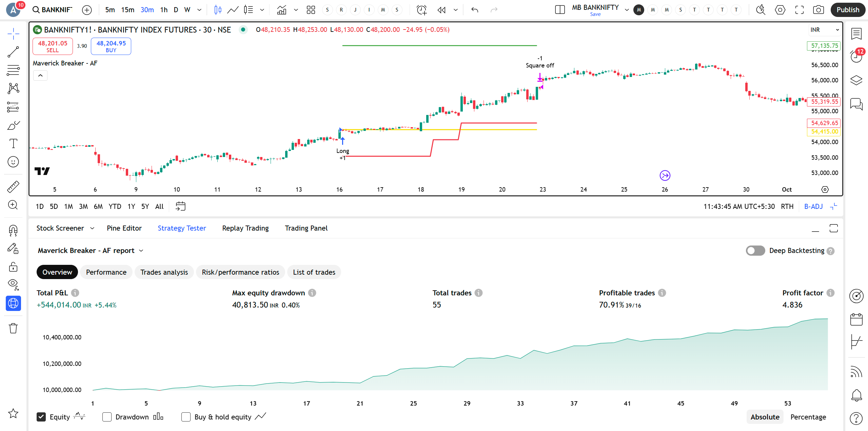The height and width of the screenshot is (431, 868).
Task: Expand the replay options arrow
Action: click(x=455, y=10)
